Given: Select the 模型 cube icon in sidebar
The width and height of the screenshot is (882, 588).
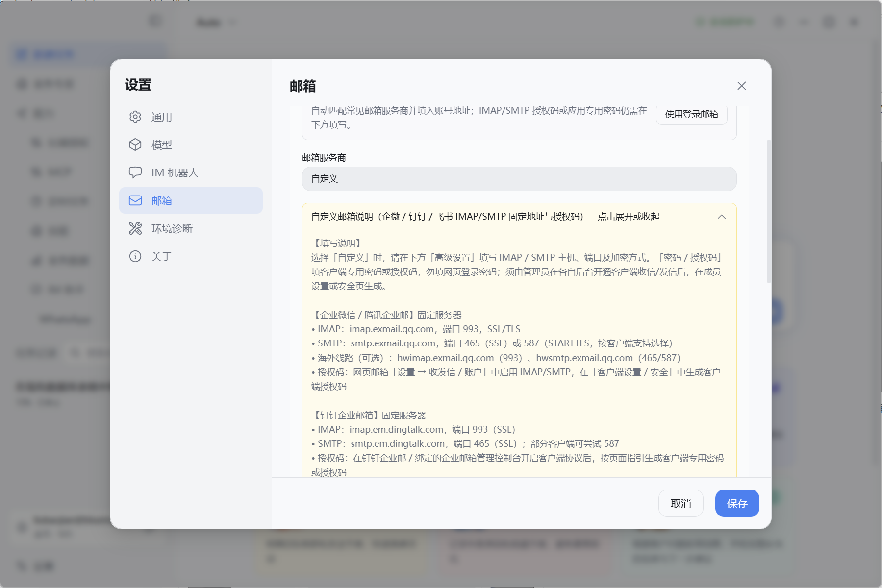Looking at the screenshot, I should (135, 145).
